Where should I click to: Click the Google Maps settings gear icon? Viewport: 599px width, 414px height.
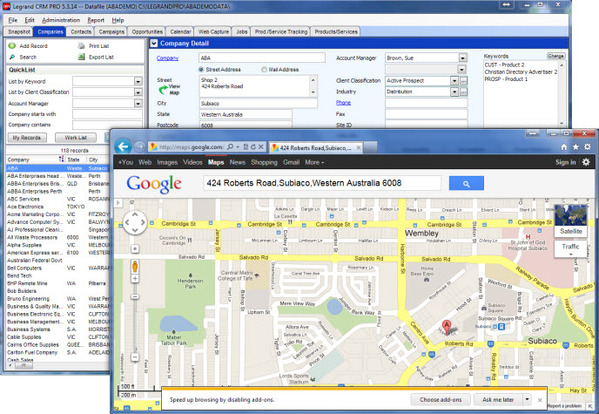click(x=586, y=162)
